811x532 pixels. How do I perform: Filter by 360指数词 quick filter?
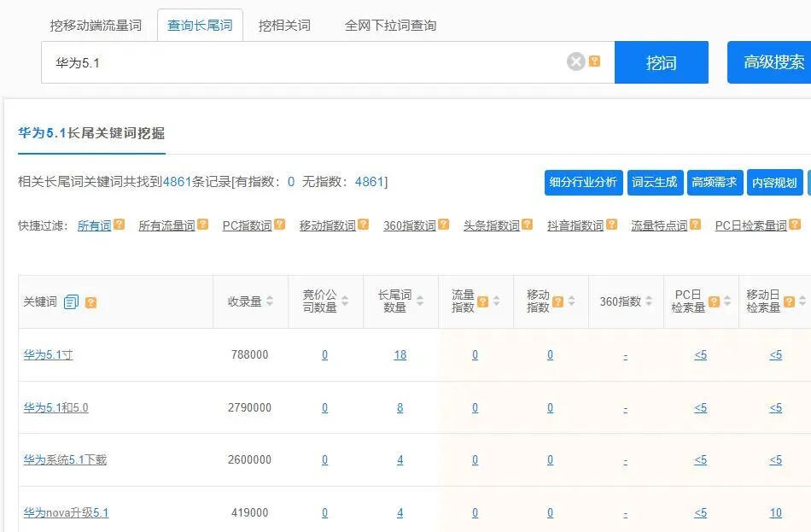tap(410, 225)
